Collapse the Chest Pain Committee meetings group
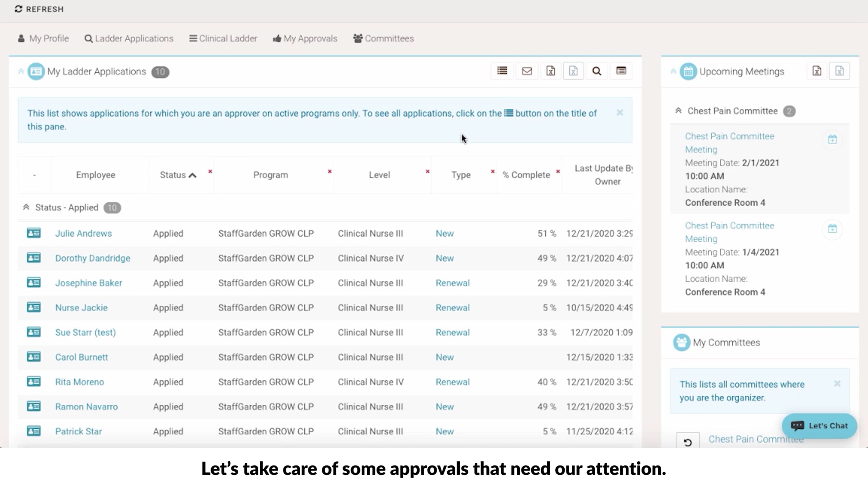 678,111
